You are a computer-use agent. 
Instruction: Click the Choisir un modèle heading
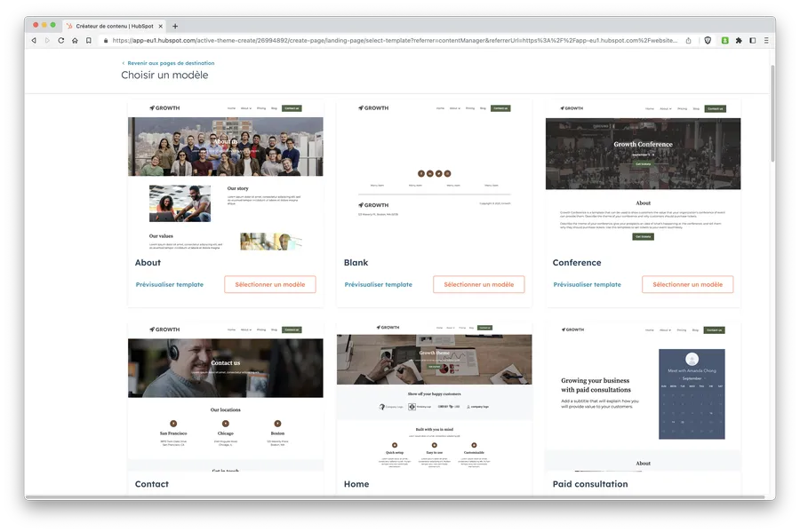point(164,75)
